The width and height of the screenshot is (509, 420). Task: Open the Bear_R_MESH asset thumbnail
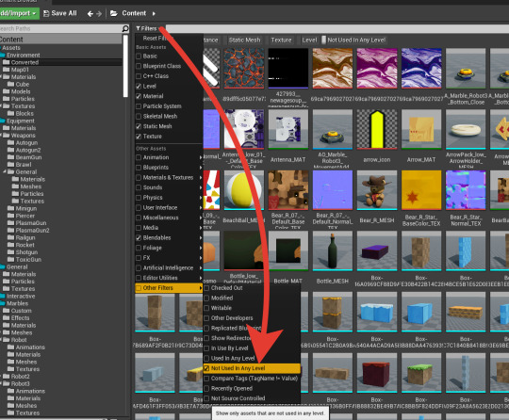pyautogui.click(x=376, y=190)
